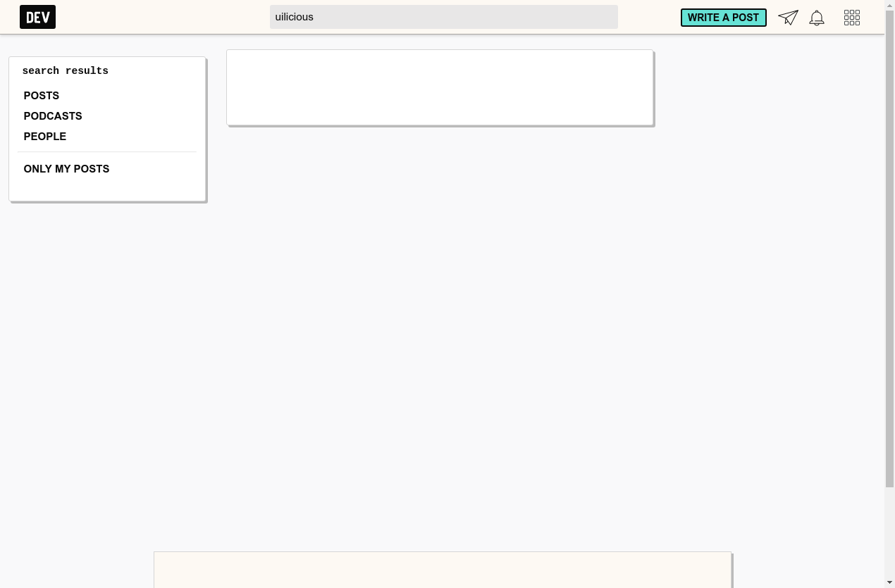Viewport: 895px width, 588px height.
Task: Click the empty header area beside the DEV logo
Action: [x=162, y=17]
